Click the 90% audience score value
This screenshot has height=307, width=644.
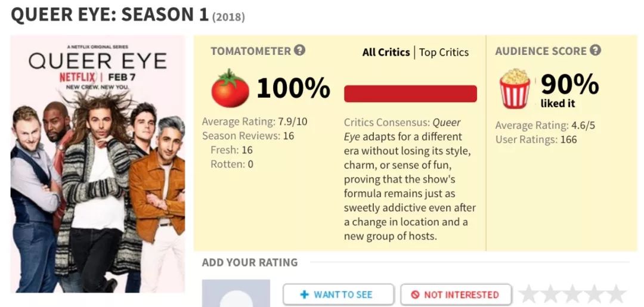569,84
